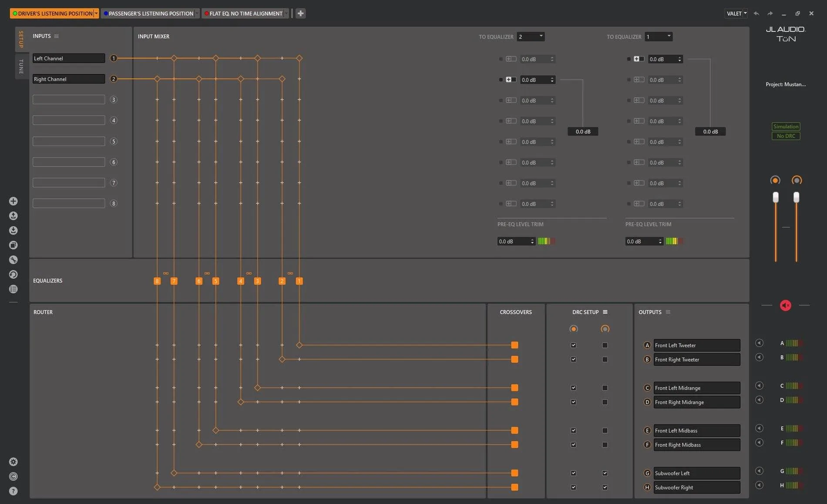Open the SETUP side tab
This screenshot has width=827, height=504.
pos(21,40)
